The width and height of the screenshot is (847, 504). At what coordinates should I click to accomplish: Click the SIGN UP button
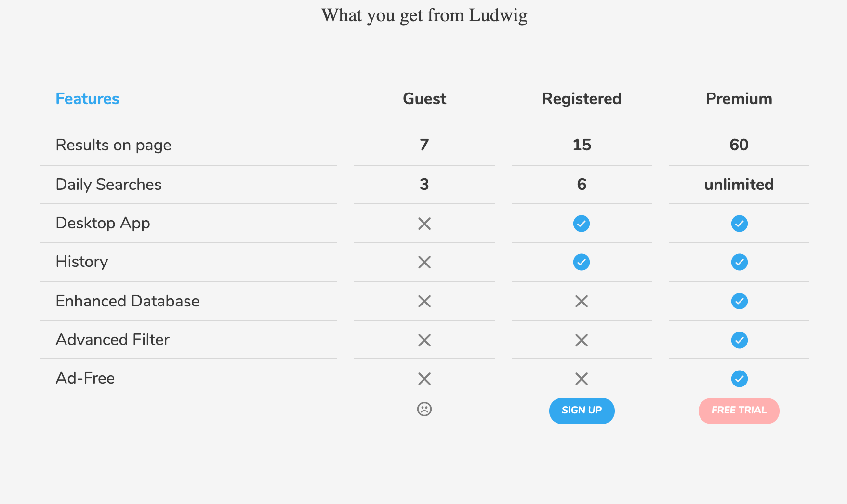(x=582, y=411)
